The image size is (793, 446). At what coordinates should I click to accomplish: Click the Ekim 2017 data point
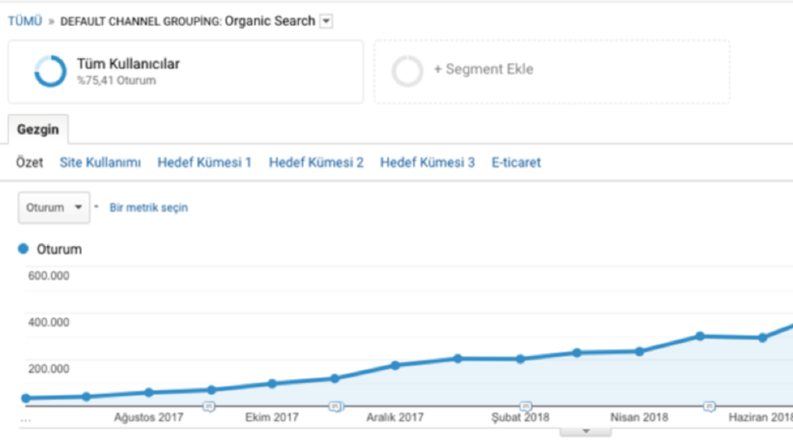click(x=272, y=384)
